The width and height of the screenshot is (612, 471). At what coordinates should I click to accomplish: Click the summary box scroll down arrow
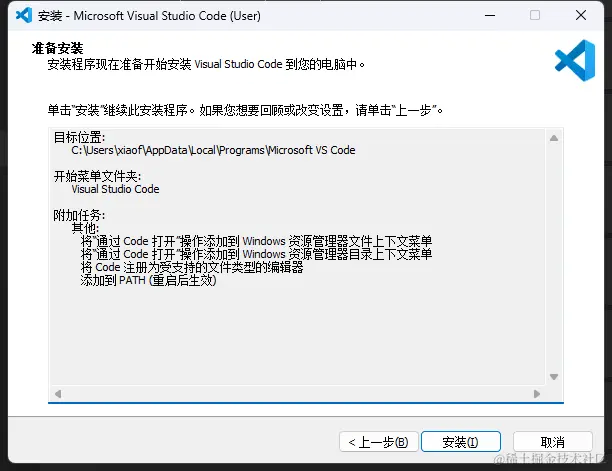(554, 377)
